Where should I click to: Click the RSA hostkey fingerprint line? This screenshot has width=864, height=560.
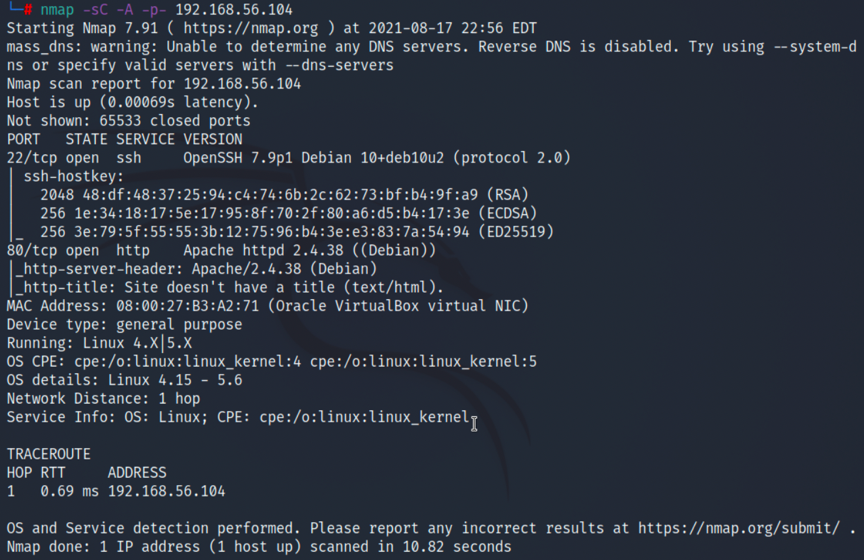(x=284, y=195)
